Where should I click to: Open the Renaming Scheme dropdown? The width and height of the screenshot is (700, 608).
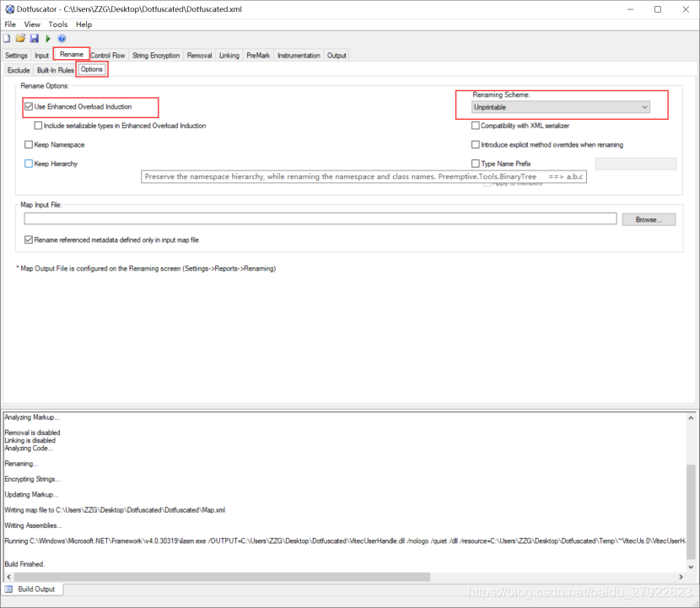click(561, 107)
